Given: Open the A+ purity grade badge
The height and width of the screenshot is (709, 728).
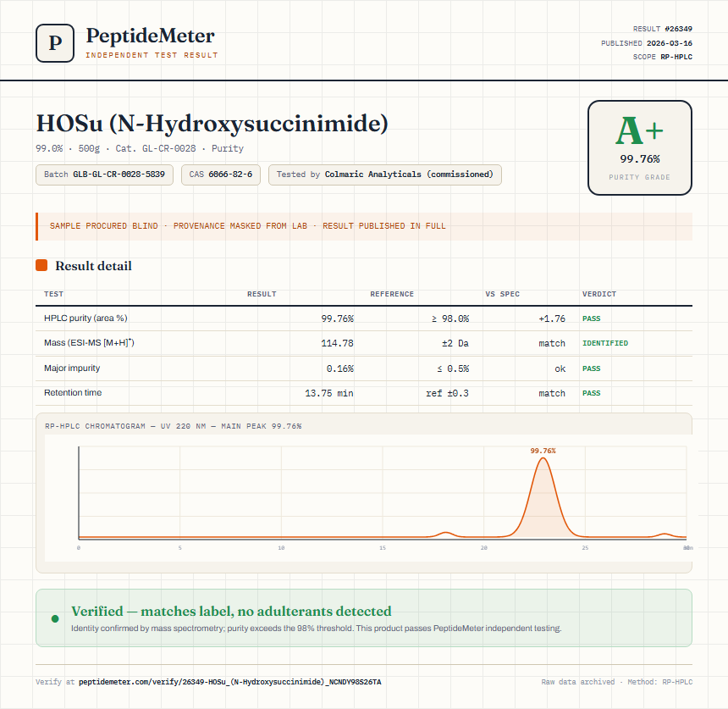Looking at the screenshot, I should [640, 147].
